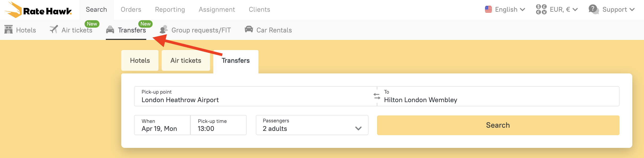Click the Support question mark icon
Viewport: 644px width, 158px height.
pos(594,9)
